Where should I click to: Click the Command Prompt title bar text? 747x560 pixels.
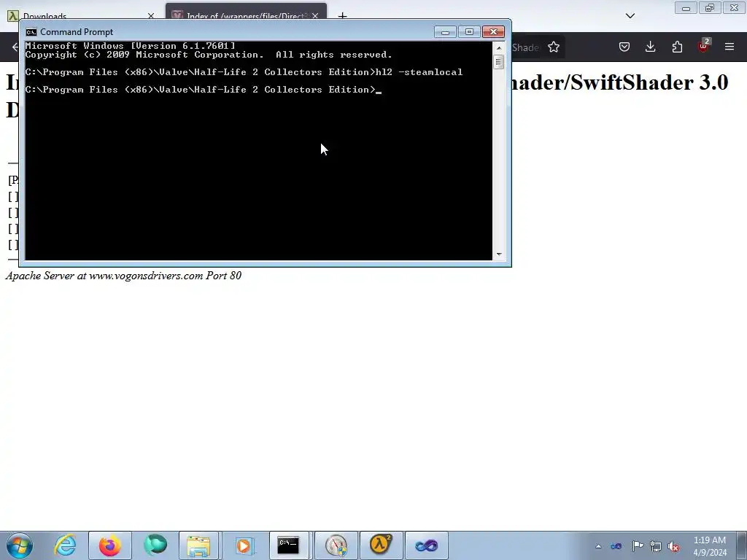tap(77, 32)
